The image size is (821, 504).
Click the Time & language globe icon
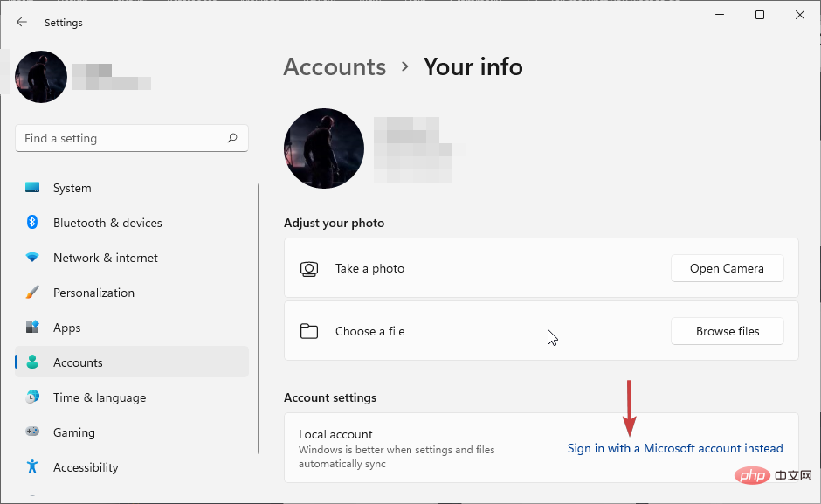(32, 397)
